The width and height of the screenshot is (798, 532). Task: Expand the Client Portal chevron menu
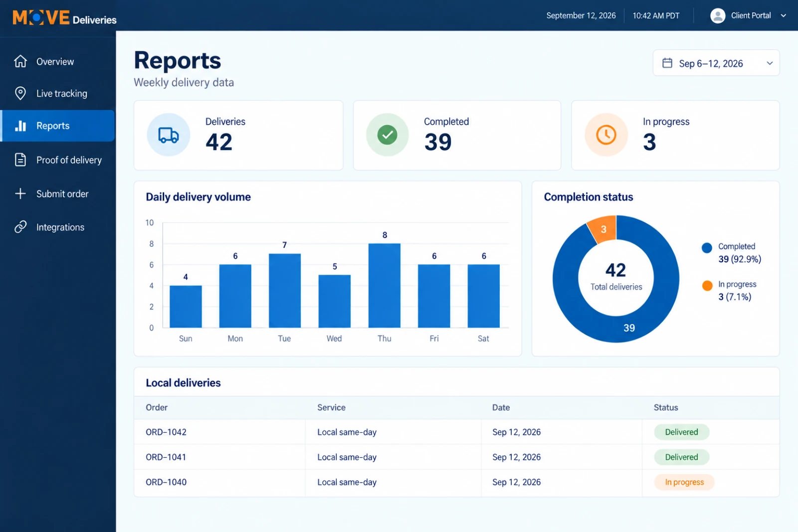[x=784, y=15]
